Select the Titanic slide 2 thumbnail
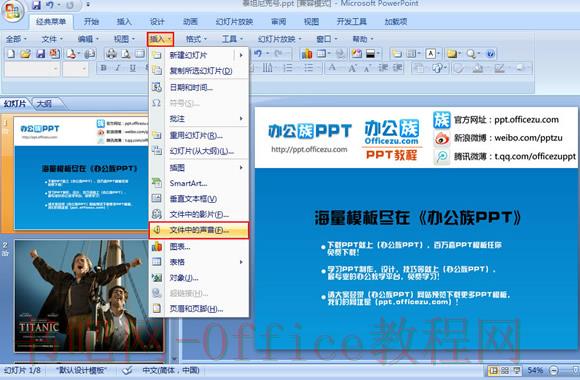The height and width of the screenshot is (380, 580). click(x=89, y=296)
